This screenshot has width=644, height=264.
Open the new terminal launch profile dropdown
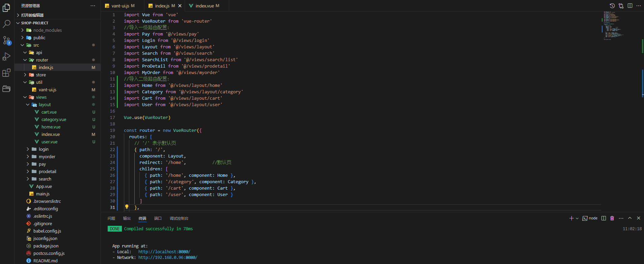[577, 218]
